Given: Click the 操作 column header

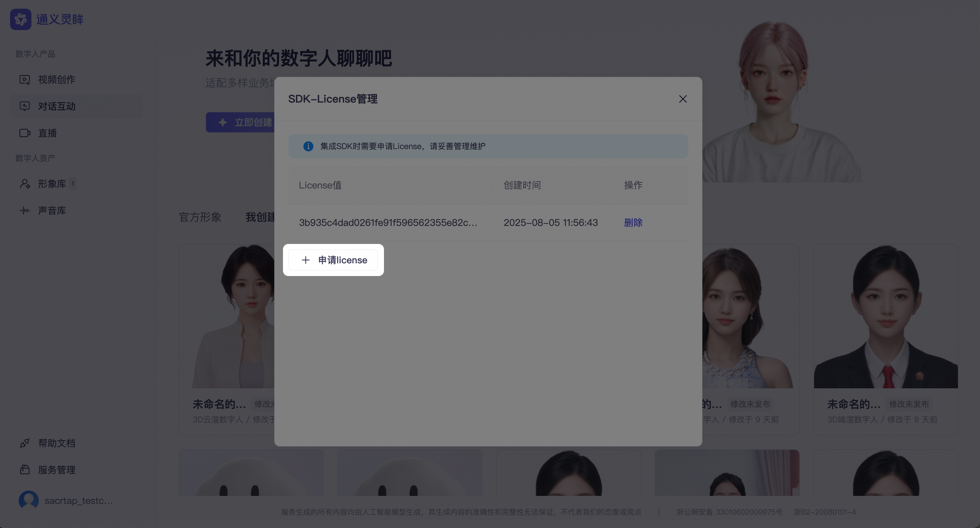Looking at the screenshot, I should 633,185.
